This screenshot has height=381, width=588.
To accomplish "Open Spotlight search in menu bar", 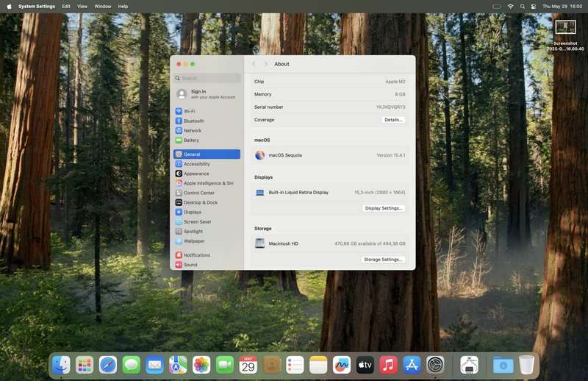I will point(522,7).
